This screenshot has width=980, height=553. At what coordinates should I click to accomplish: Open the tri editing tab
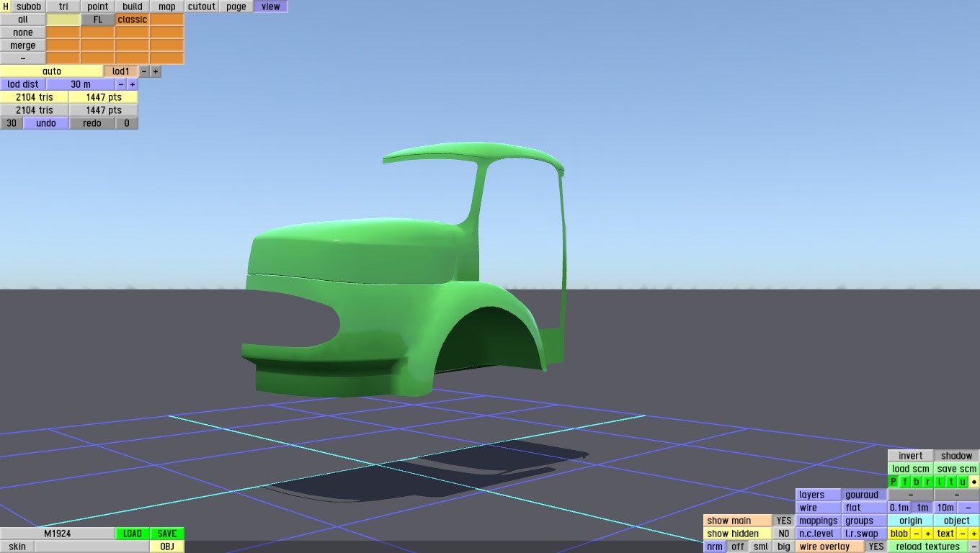[63, 6]
